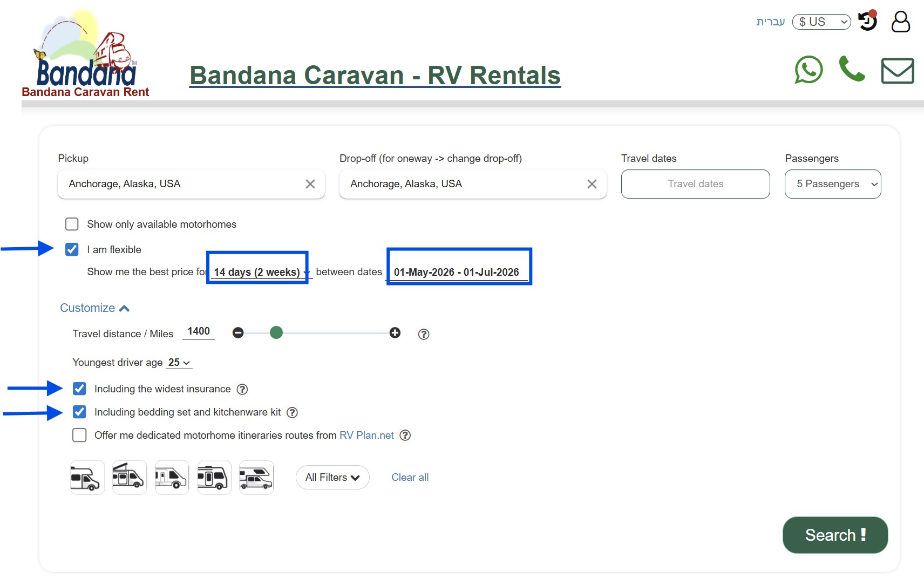This screenshot has width=924, height=585.
Task: Click the green phone icon to call
Action: pyautogui.click(x=852, y=70)
